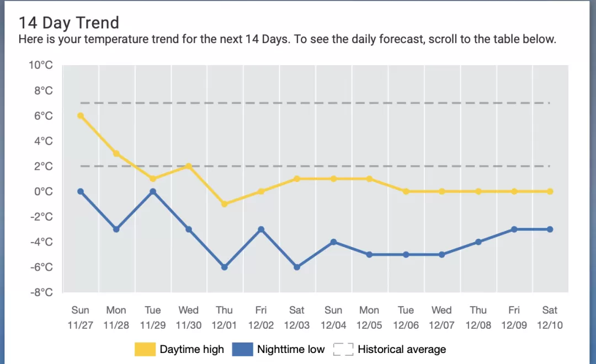Select the Sun 11/27 nighttime low point
Viewport: 596px width, 364px height.
(x=81, y=191)
